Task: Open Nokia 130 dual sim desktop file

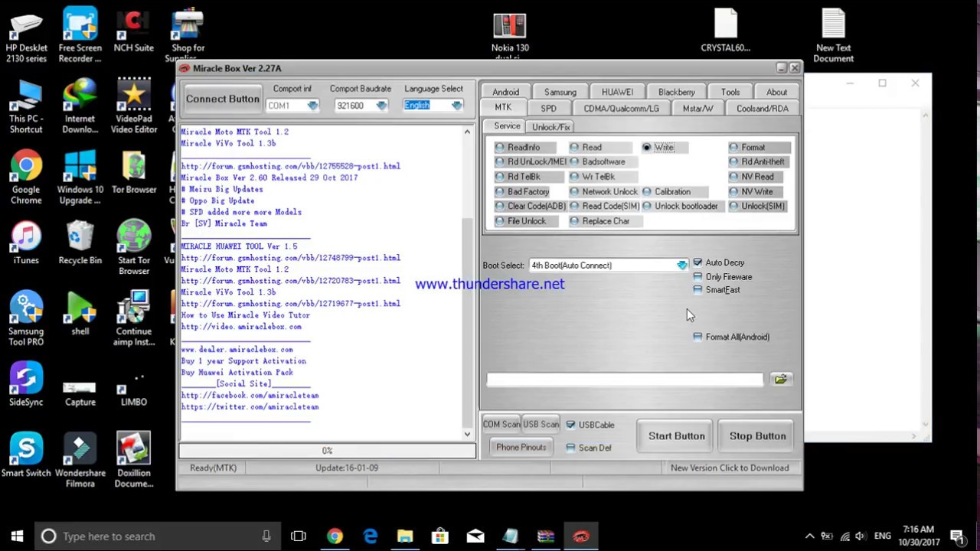Action: (510, 36)
